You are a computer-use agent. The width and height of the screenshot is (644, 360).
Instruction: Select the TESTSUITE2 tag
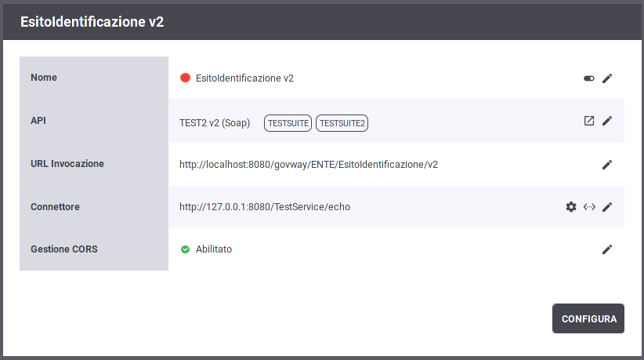[x=342, y=123]
